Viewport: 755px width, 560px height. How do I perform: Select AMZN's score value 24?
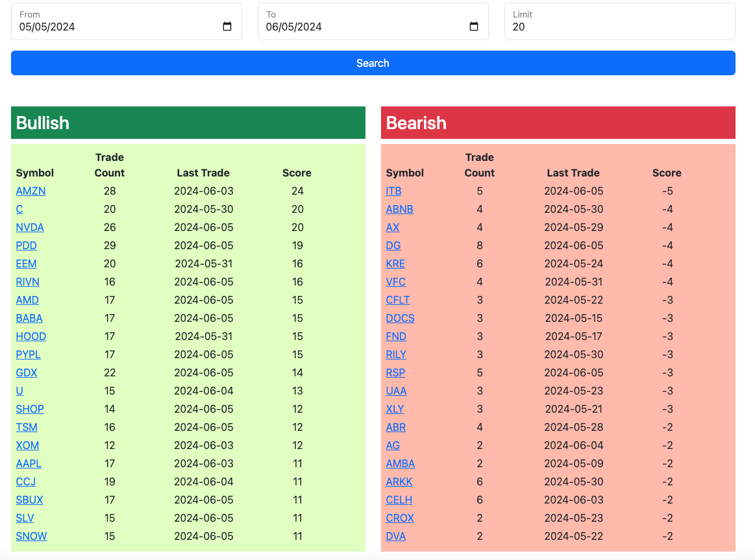297,191
